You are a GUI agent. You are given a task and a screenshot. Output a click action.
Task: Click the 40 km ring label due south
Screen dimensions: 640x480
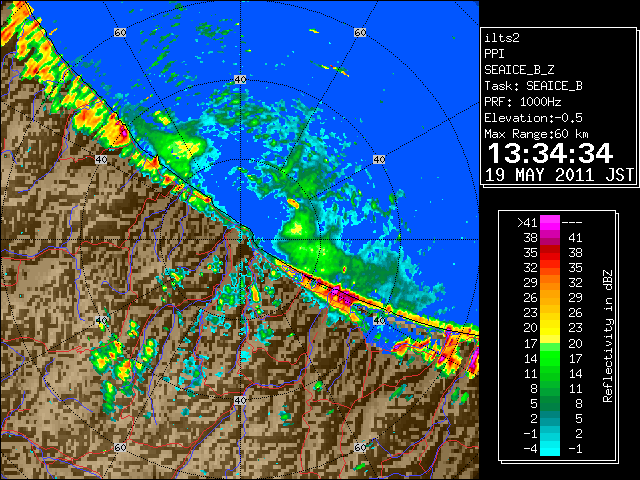click(240, 400)
